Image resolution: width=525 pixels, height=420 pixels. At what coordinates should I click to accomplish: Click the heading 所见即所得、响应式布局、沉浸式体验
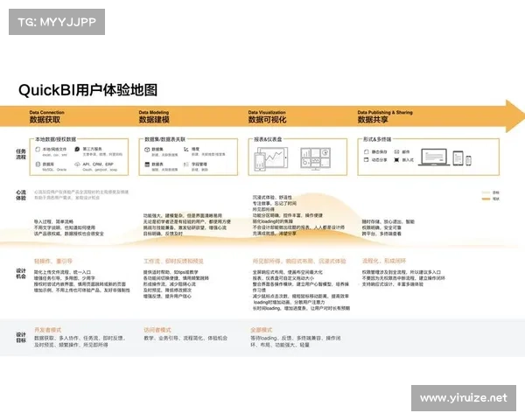(x=299, y=261)
